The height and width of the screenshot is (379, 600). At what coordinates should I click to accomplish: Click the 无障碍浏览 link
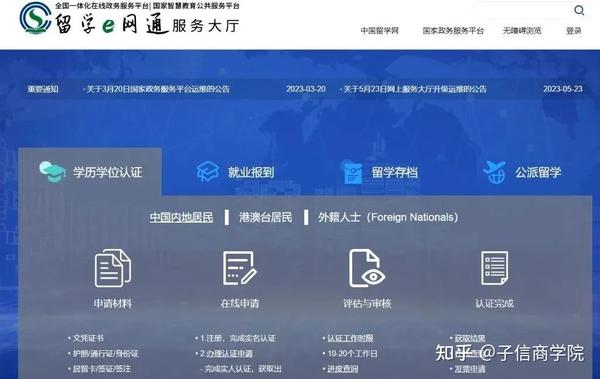click(x=522, y=31)
